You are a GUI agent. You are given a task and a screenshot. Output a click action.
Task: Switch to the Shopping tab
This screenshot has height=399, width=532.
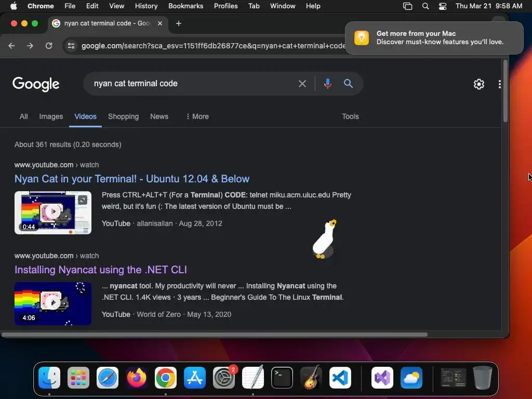124,116
